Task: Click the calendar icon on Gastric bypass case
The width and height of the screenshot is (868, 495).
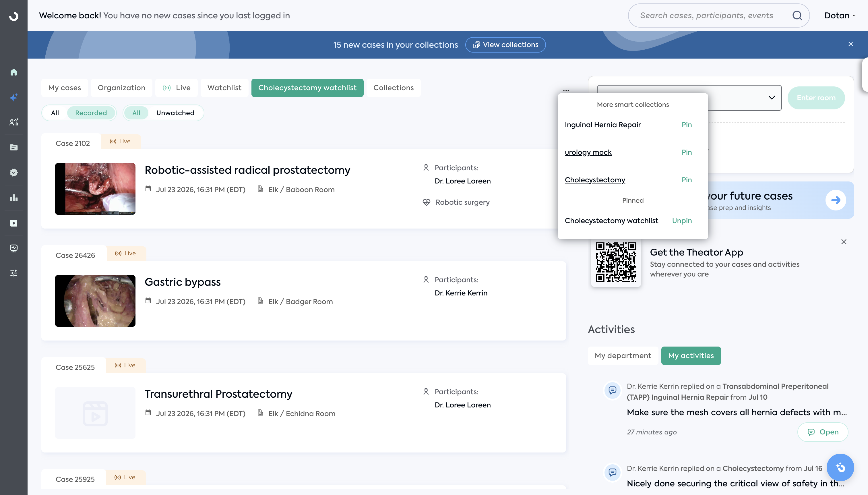Action: [148, 301]
